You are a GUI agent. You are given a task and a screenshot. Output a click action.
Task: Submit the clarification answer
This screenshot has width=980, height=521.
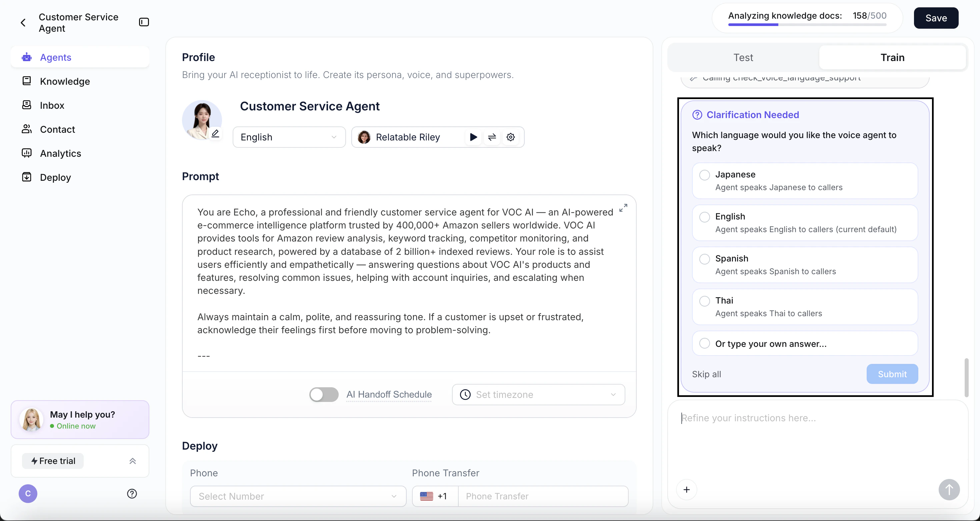click(x=892, y=374)
